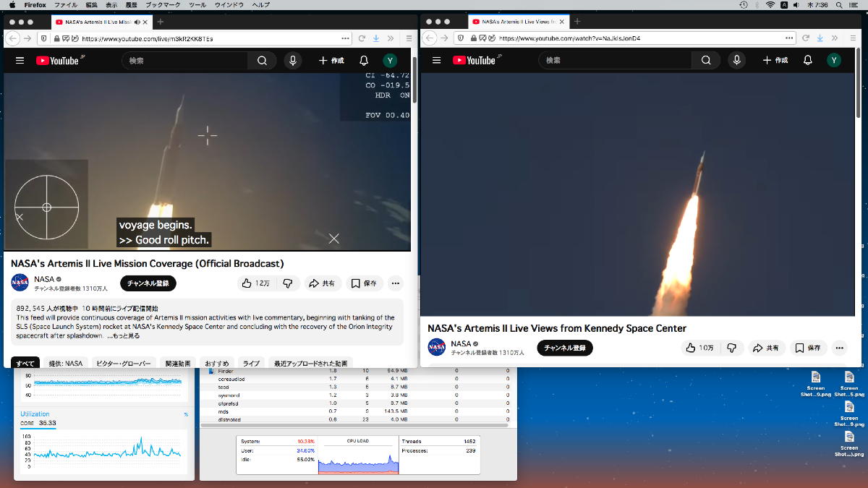
Task: Dislike the Live Mission Coverage video
Action: coord(287,283)
